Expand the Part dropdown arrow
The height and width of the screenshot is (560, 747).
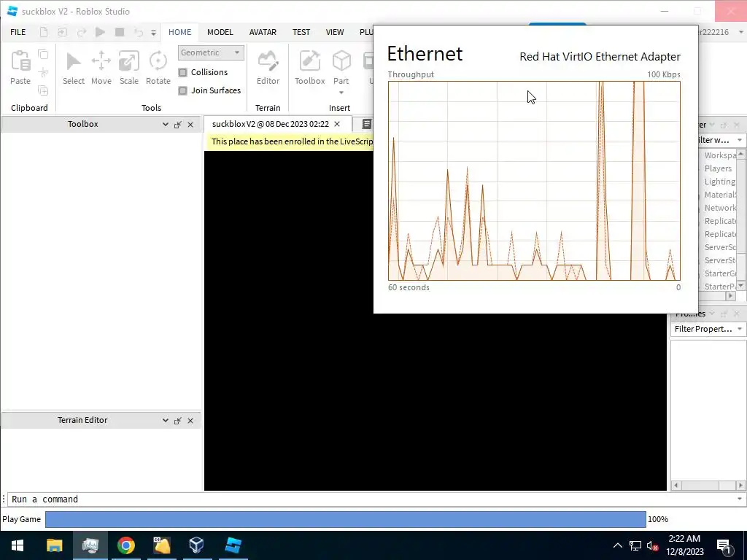click(x=341, y=93)
